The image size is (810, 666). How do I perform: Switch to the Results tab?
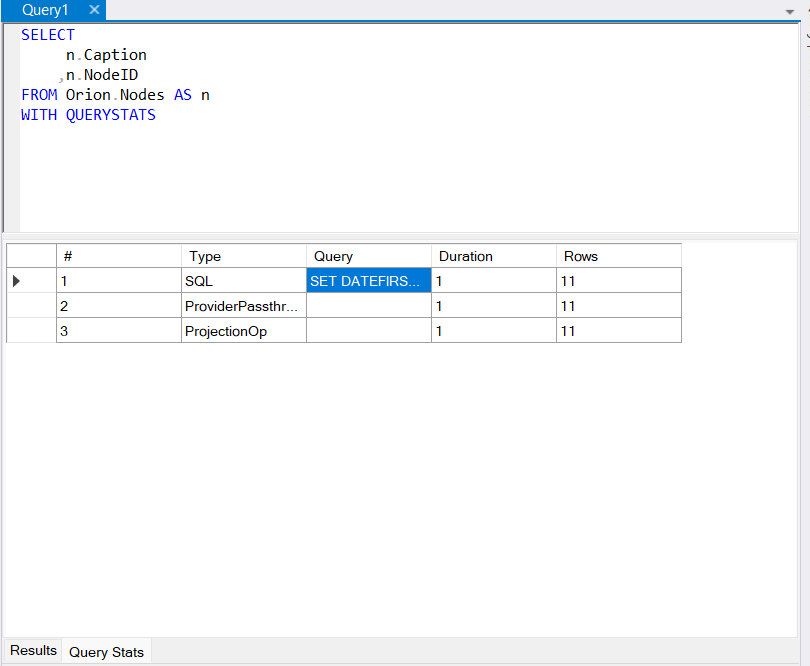33,650
